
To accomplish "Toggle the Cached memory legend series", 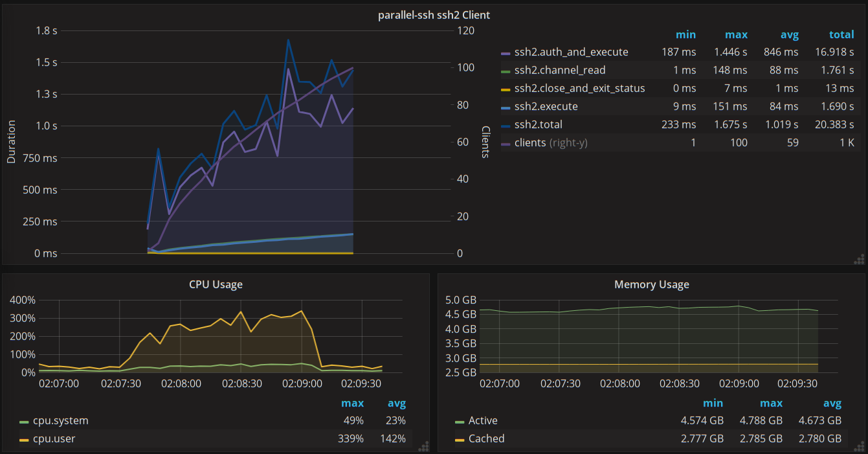I will click(486, 438).
